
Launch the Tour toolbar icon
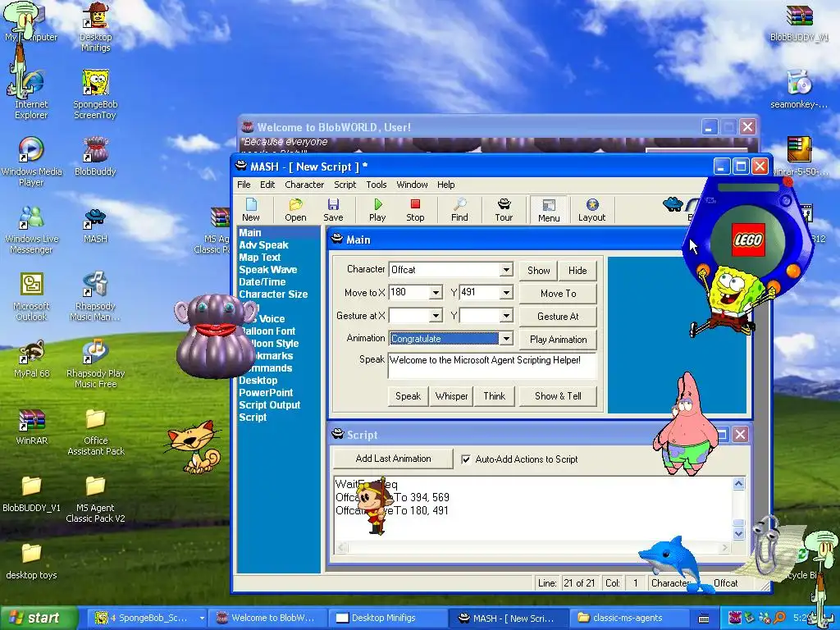(504, 209)
